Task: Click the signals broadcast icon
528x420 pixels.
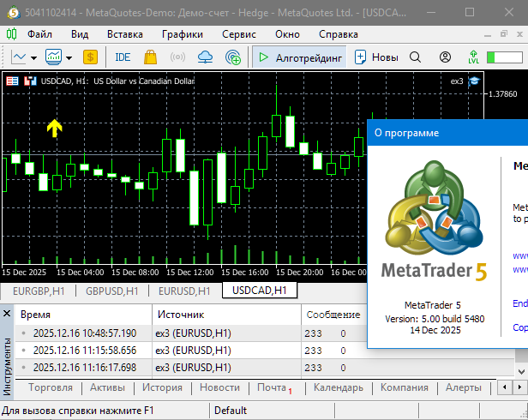Action: click(x=177, y=57)
